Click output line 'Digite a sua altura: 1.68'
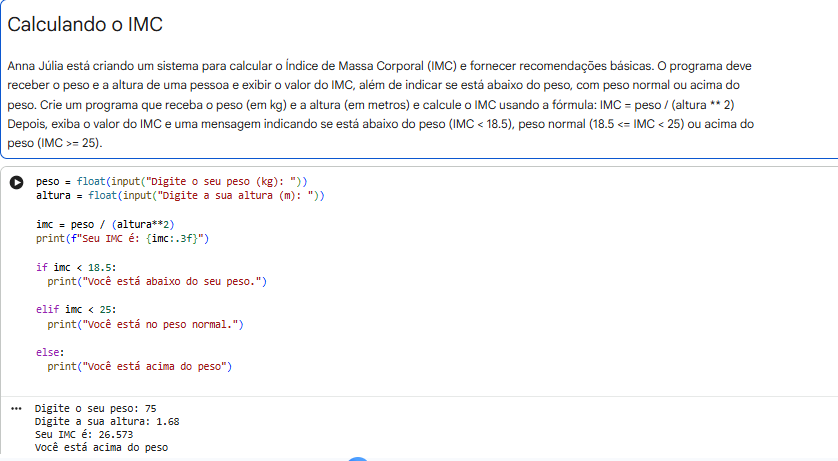The height and width of the screenshot is (461, 838). tap(107, 421)
